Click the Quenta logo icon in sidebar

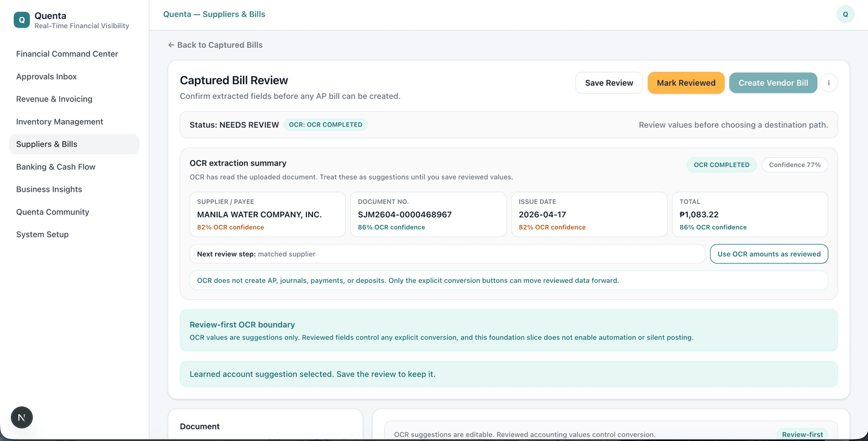point(22,20)
